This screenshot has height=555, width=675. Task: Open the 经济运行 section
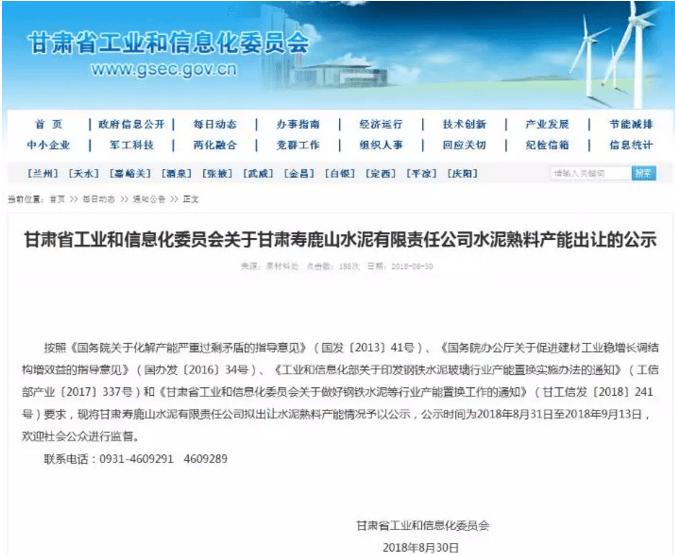(381, 124)
